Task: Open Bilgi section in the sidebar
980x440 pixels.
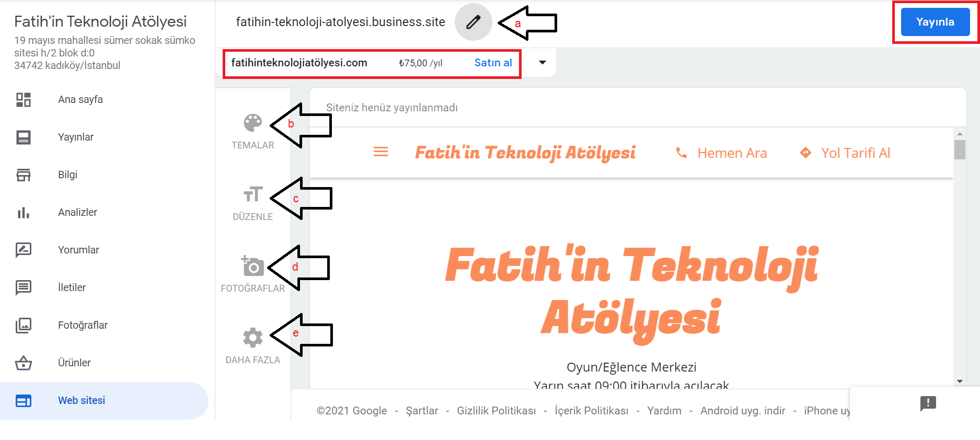Action: [x=67, y=175]
